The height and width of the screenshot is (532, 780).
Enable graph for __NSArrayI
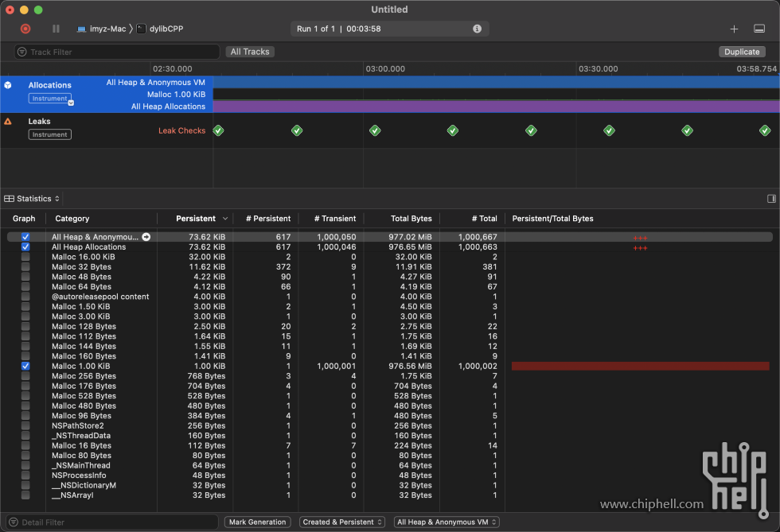25,495
